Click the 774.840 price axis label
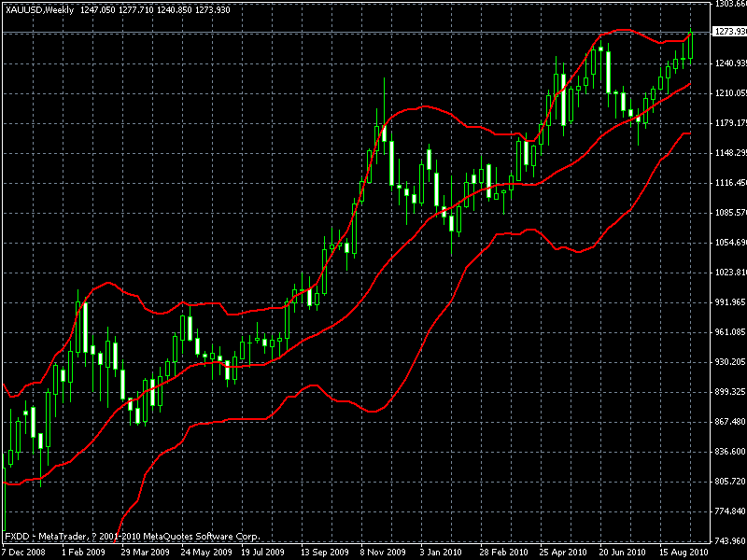The height and width of the screenshot is (560, 747). [731, 511]
